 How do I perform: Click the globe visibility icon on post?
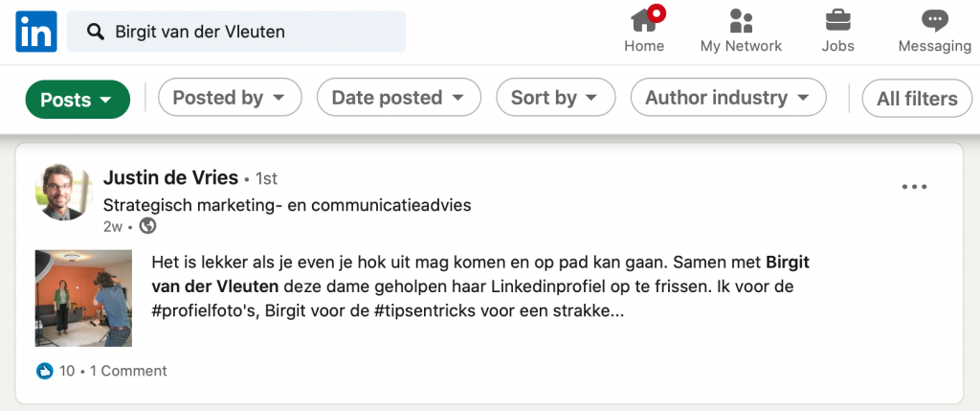[x=147, y=226]
